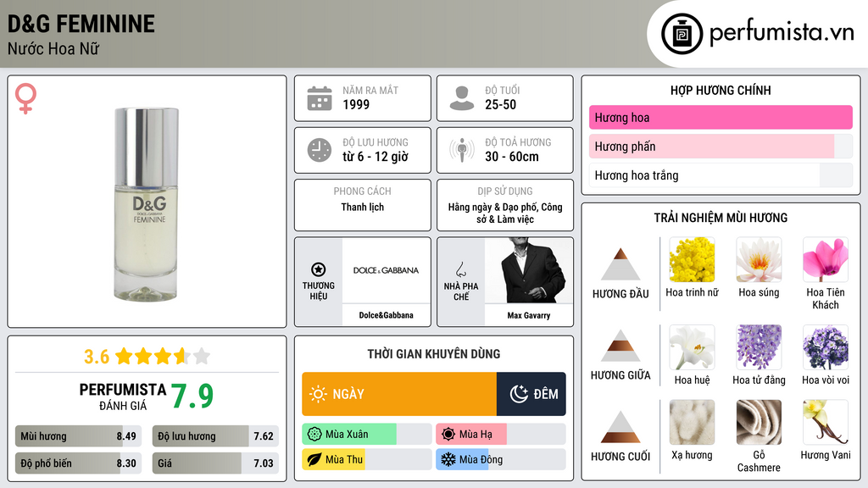Click the leaf icon for Mùa Thu
Viewport: 868px width, 488px height.
(314, 460)
